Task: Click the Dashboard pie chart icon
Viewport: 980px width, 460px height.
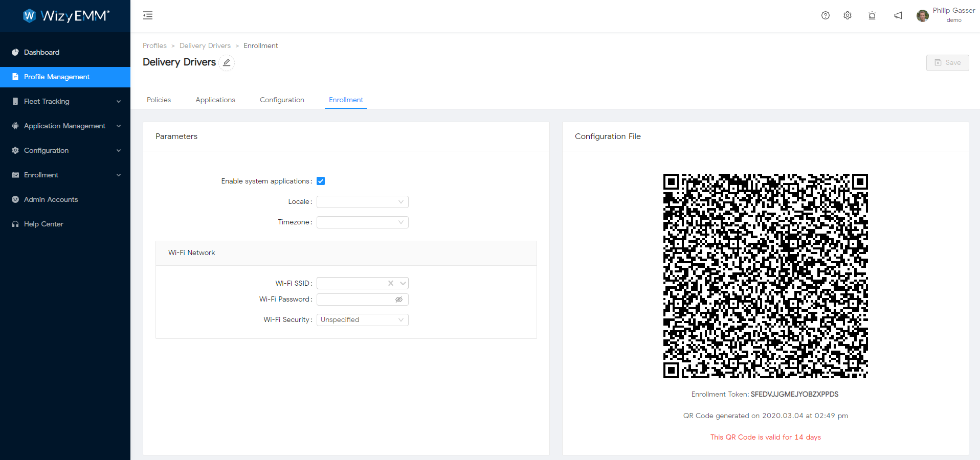Action: pos(15,52)
